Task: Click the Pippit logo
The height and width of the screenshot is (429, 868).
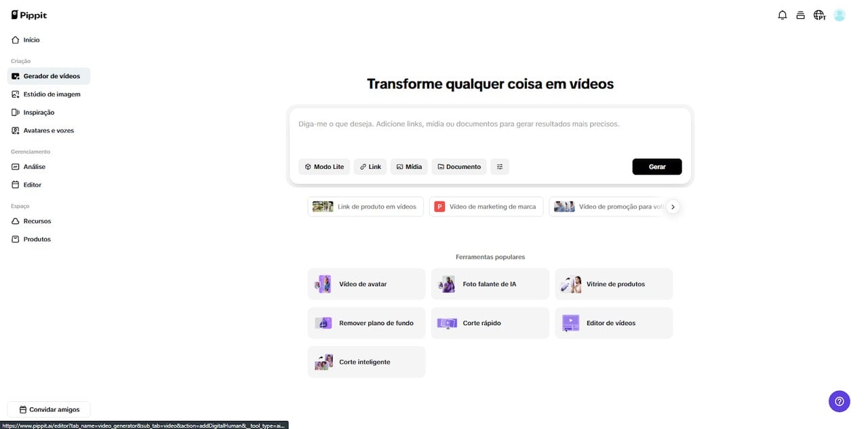Action: click(29, 15)
